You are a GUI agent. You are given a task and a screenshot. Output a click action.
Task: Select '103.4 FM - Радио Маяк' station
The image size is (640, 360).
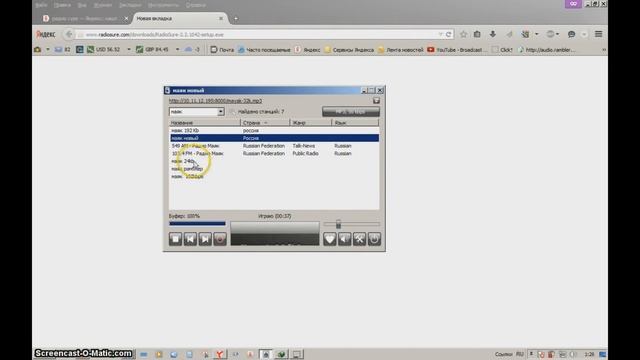274,153
